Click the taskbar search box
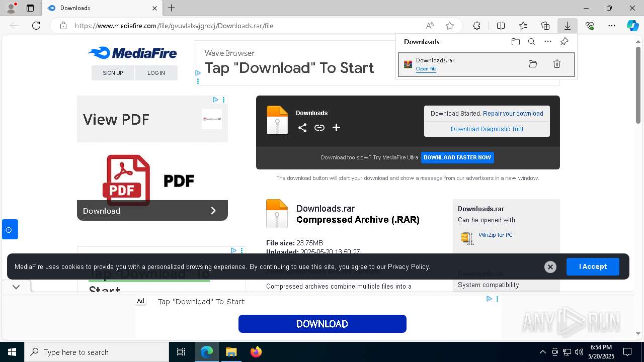Image resolution: width=644 pixels, height=362 pixels. tap(97, 352)
